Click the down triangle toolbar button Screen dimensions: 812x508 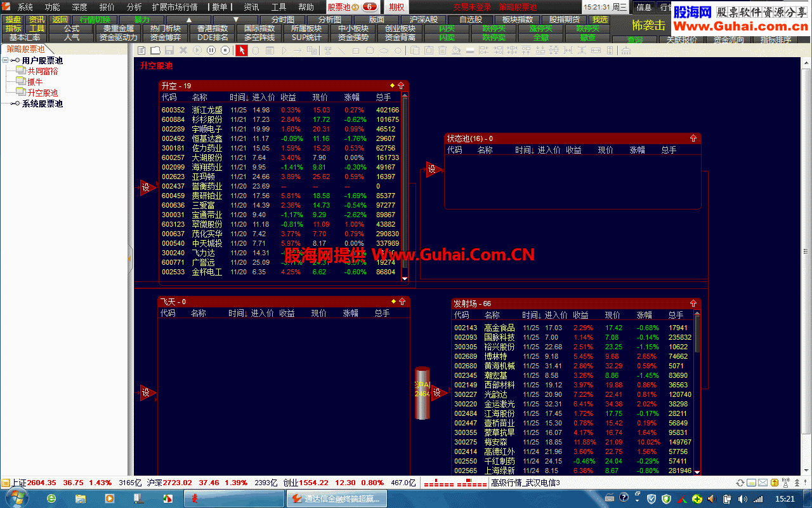[x=237, y=20]
